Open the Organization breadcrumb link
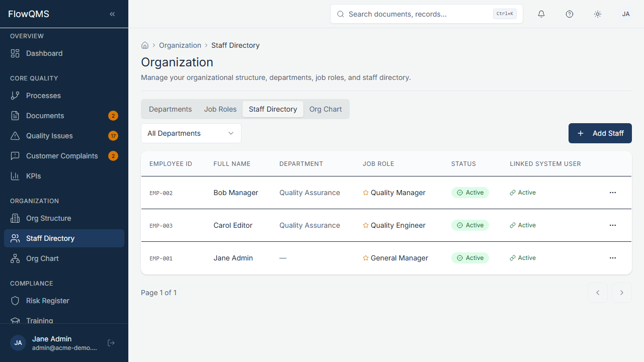 pos(180,45)
